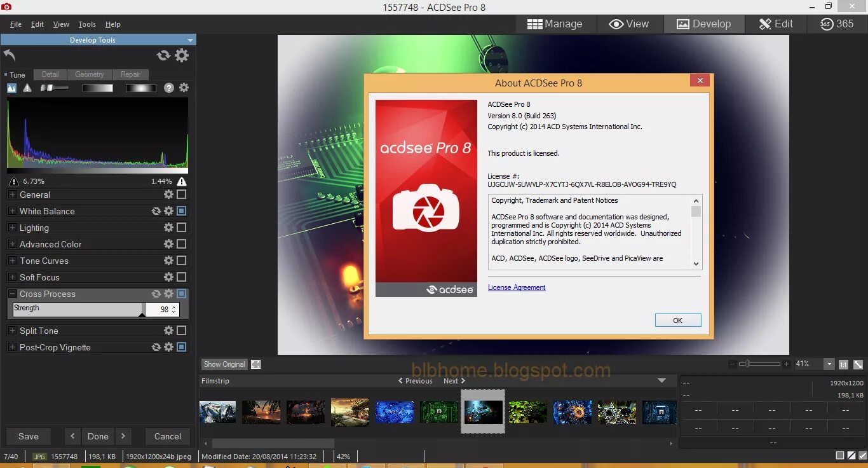868x468 pixels.
Task: Open the Lighting group gear settings
Action: click(x=168, y=228)
